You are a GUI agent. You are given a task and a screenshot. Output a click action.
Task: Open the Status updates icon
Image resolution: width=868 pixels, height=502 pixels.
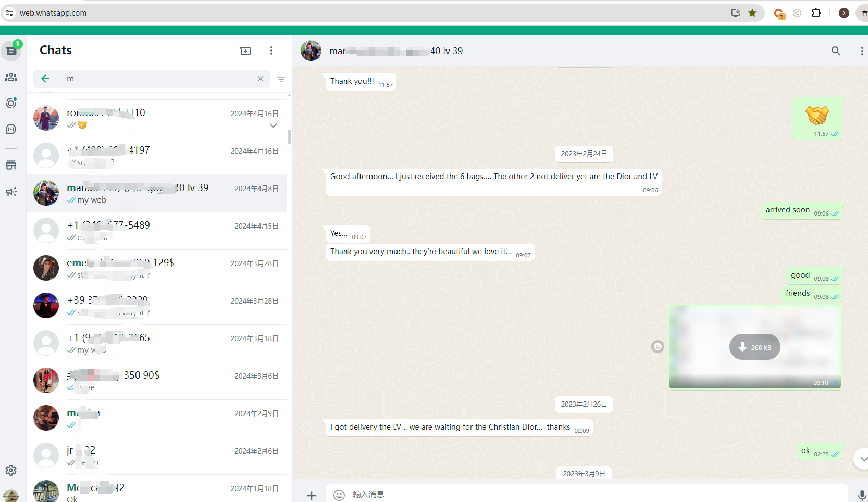[x=11, y=103]
